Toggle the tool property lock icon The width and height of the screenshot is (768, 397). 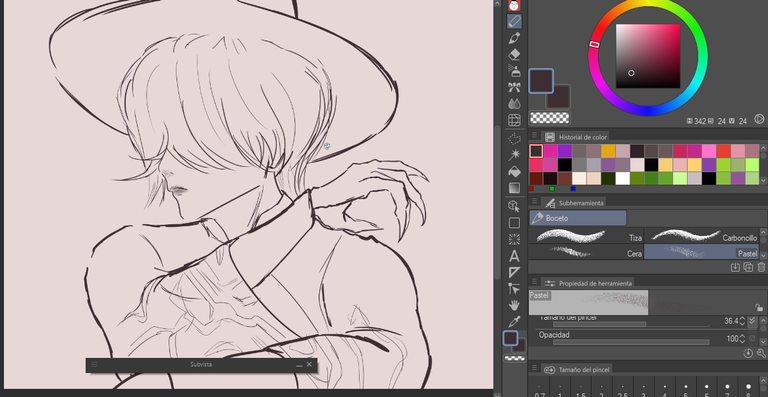point(759,307)
